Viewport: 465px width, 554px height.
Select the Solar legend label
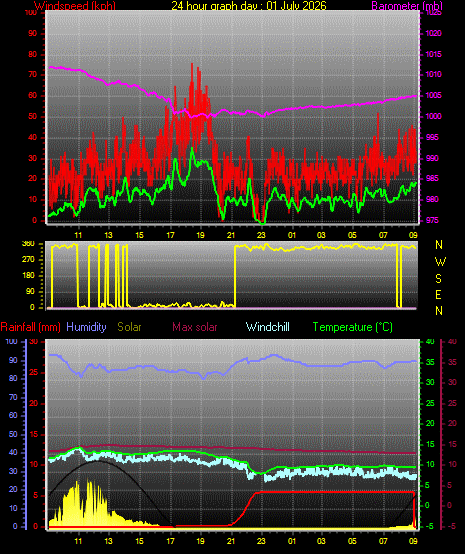[129, 327]
